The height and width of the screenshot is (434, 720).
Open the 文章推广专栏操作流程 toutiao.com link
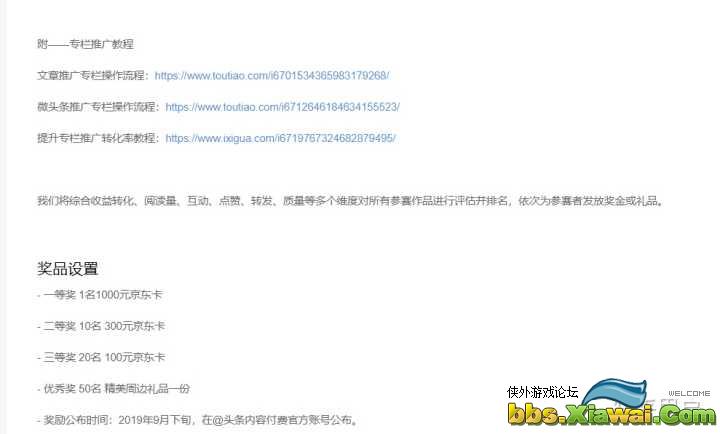(x=272, y=75)
